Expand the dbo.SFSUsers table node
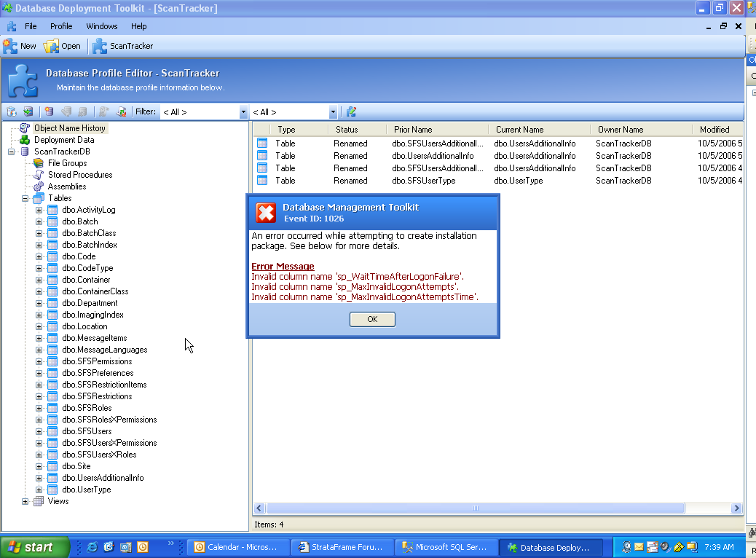 [x=39, y=431]
